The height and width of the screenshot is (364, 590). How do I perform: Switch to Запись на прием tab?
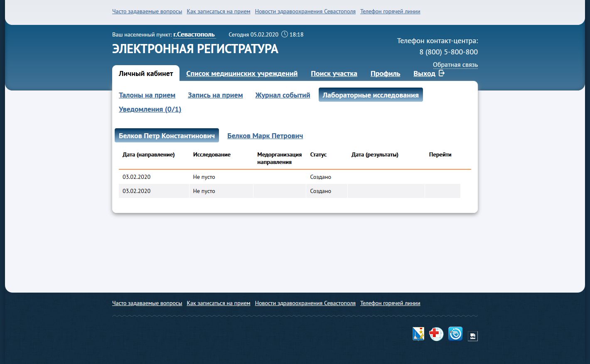215,95
